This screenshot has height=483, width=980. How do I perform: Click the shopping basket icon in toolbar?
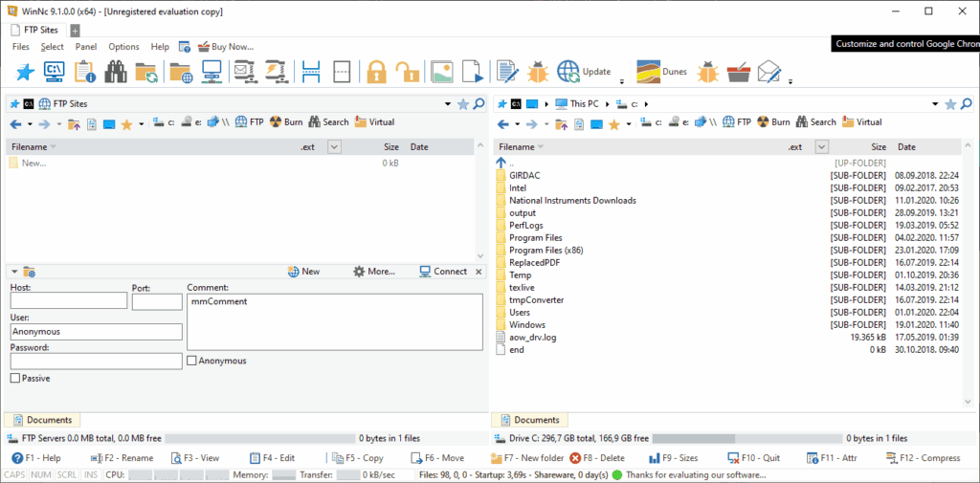738,72
